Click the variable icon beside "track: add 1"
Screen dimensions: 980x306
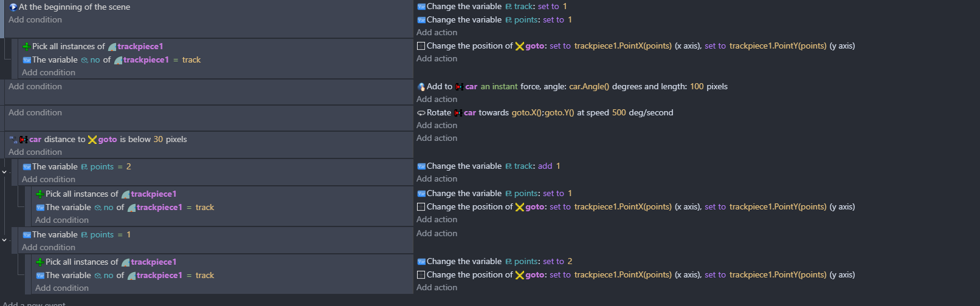click(x=508, y=166)
